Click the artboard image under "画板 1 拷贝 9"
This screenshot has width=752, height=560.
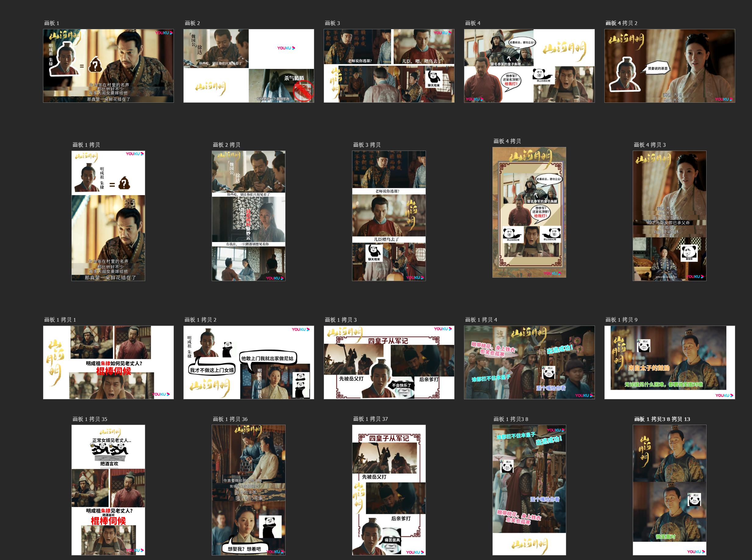[670, 362]
